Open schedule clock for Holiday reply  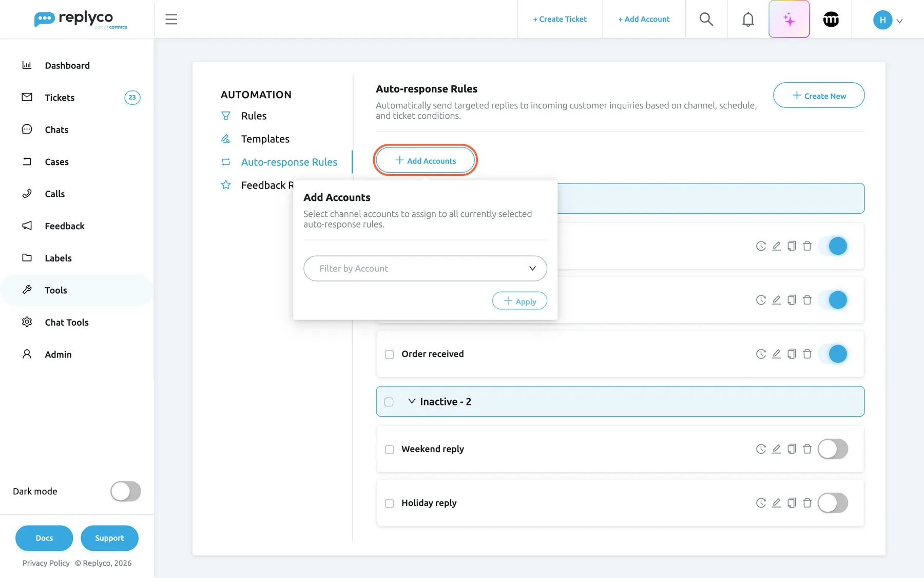point(761,503)
